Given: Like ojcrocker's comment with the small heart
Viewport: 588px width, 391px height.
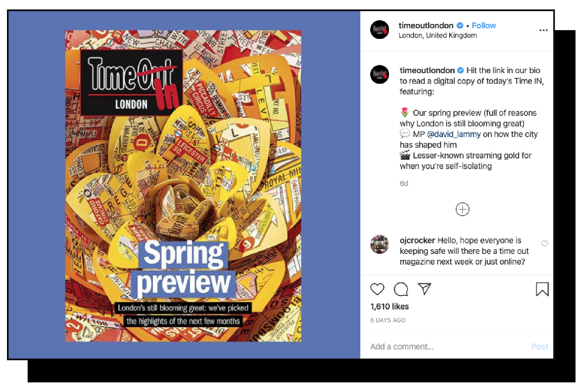Looking at the screenshot, I should click(x=545, y=243).
